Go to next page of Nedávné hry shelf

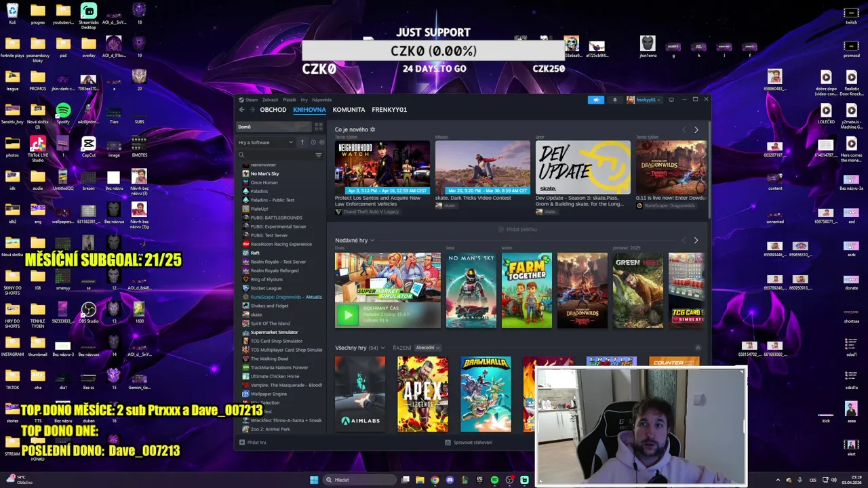pos(696,241)
